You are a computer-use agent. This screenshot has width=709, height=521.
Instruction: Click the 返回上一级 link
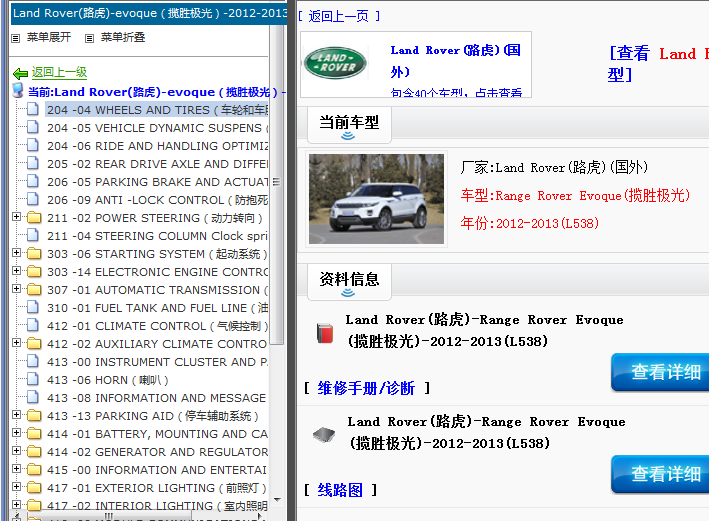59,73
